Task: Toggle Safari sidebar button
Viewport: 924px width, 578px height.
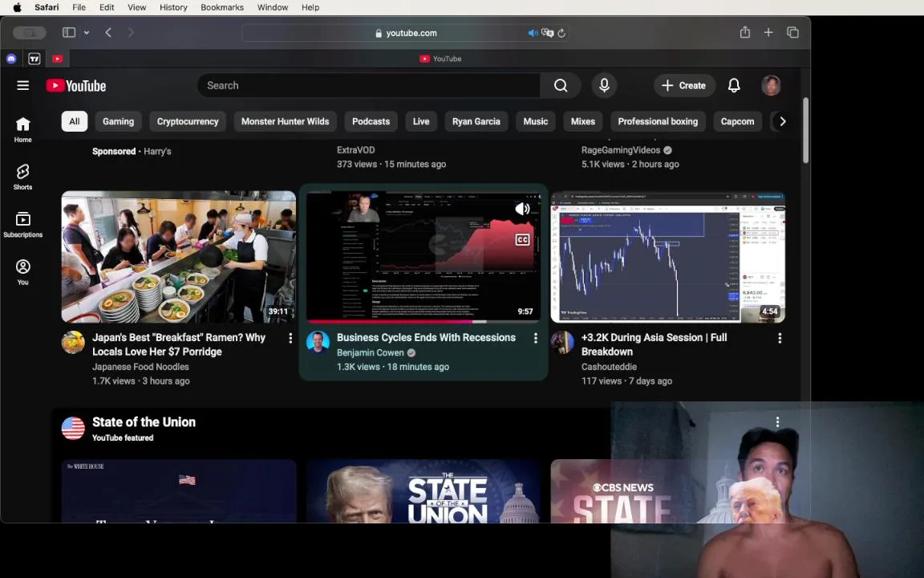Action: coord(69,32)
